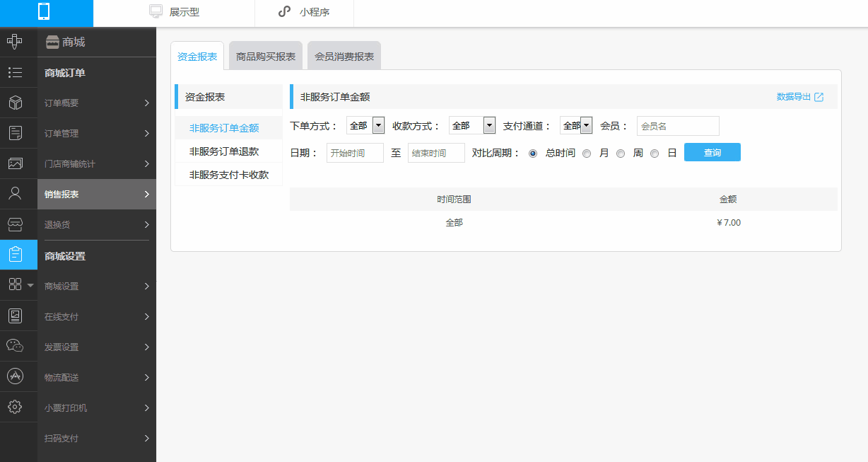Screen dimensions: 868x462
Task: Expand 门店商铺统计 menu chevron
Action: point(147,163)
